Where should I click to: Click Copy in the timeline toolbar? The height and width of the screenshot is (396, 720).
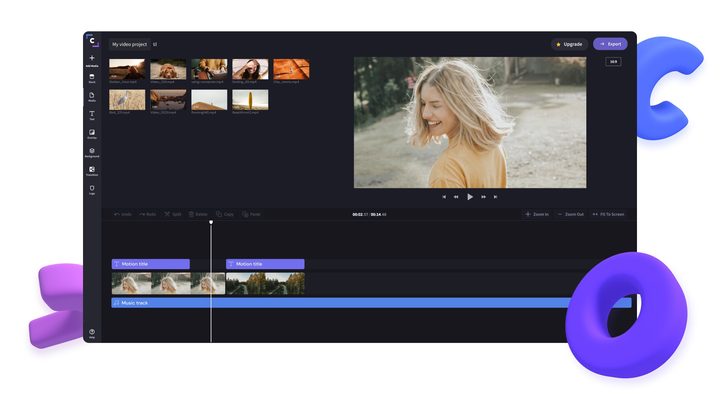pos(225,215)
